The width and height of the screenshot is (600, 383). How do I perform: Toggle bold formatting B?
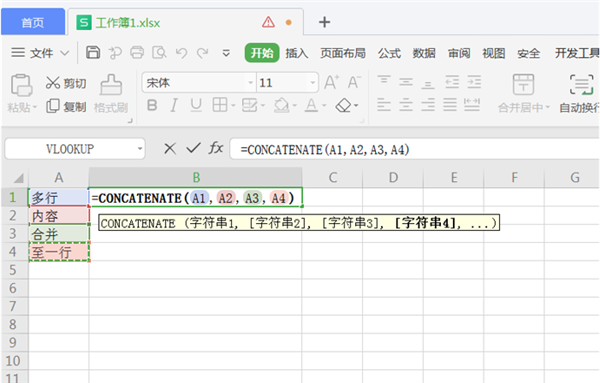click(152, 105)
